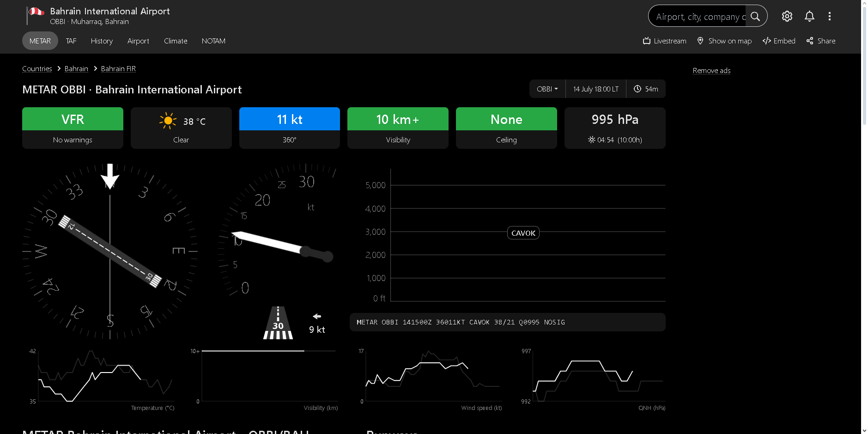
Task: Open the History tab
Action: pos(102,41)
